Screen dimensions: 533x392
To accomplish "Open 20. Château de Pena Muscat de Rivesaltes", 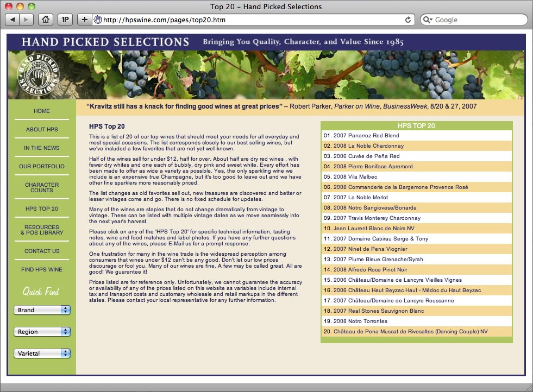I will (x=416, y=332).
